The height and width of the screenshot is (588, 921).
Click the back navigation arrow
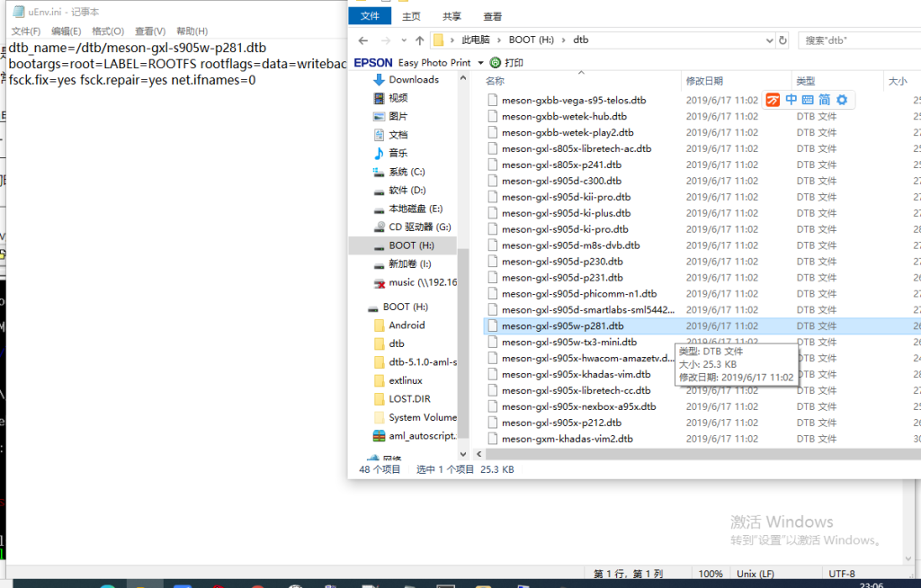363,40
